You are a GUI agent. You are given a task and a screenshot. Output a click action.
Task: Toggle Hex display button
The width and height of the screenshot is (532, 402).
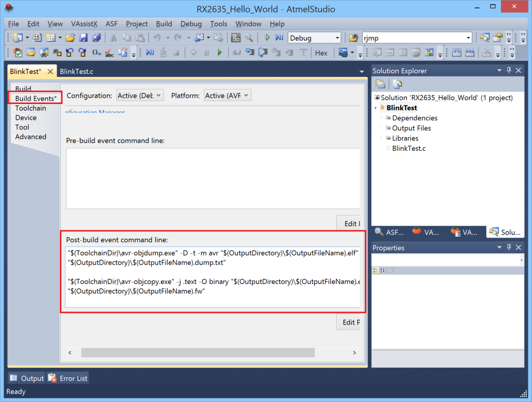pos(321,53)
